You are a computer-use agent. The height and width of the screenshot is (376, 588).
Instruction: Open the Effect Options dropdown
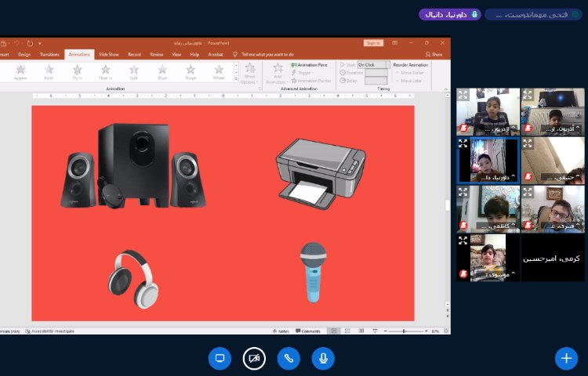point(249,74)
